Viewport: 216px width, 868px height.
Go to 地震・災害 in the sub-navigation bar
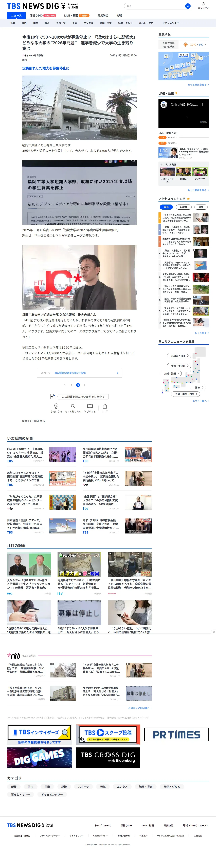point(106,23)
